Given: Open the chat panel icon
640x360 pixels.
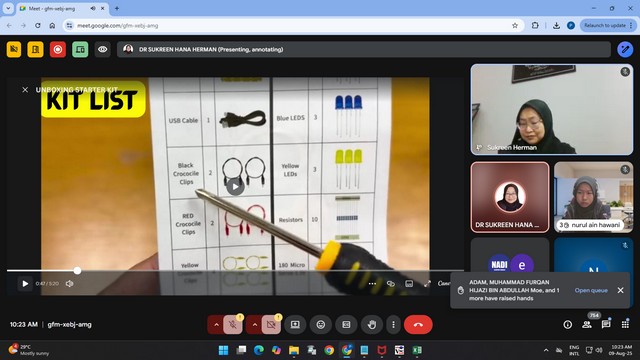Looking at the screenshot, I should pyautogui.click(x=606, y=324).
